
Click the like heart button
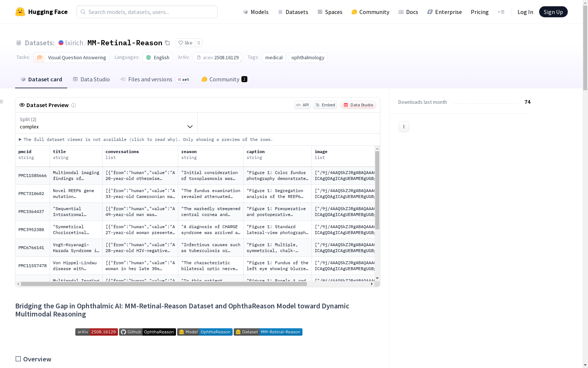click(185, 43)
